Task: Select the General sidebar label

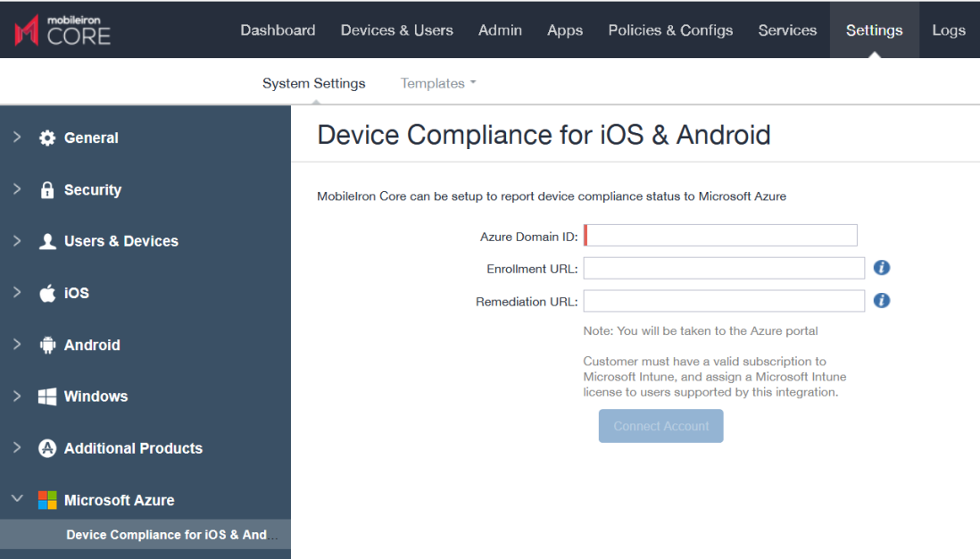Action: (x=91, y=138)
